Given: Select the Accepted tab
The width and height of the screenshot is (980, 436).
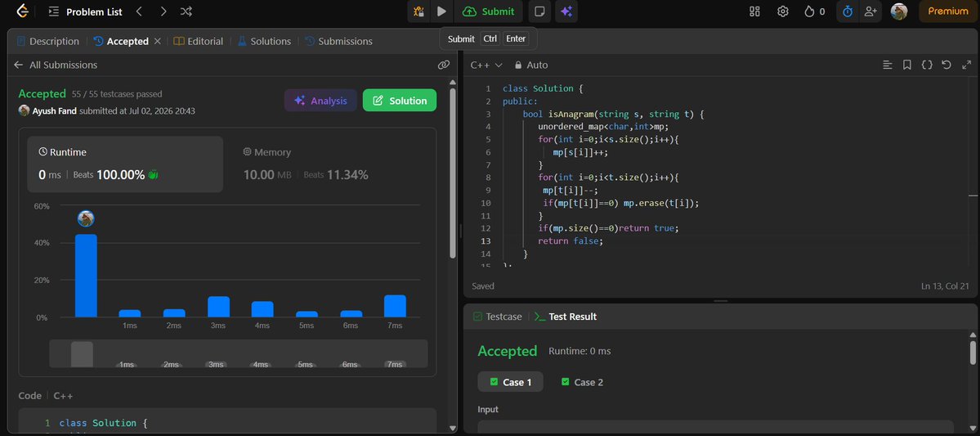Looking at the screenshot, I should click(121, 41).
